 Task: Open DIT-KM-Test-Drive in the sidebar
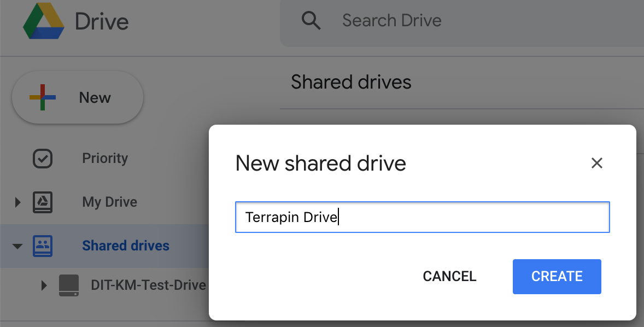148,285
